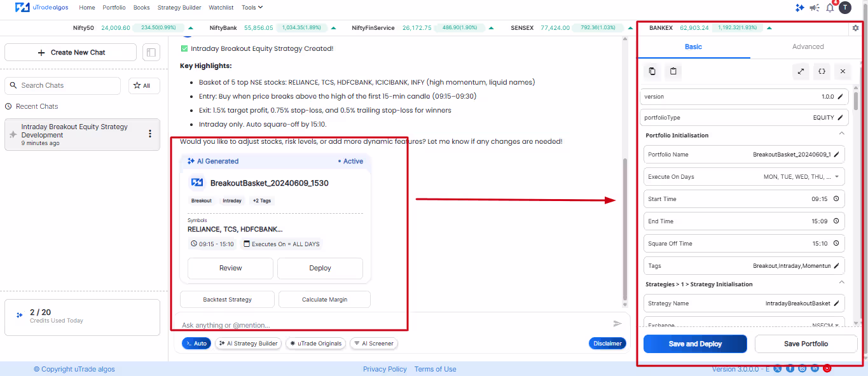This screenshot has width=868, height=376.
Task: Click Save Portfolio button
Action: point(806,344)
